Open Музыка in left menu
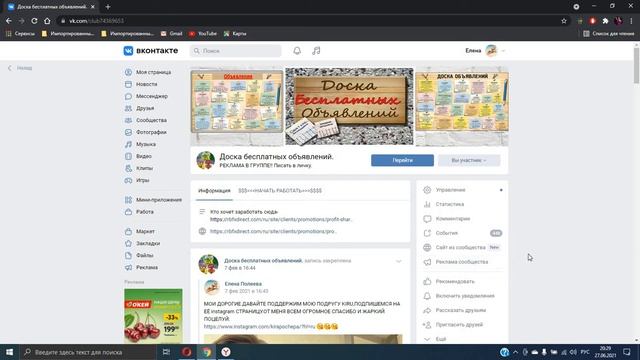 point(146,144)
